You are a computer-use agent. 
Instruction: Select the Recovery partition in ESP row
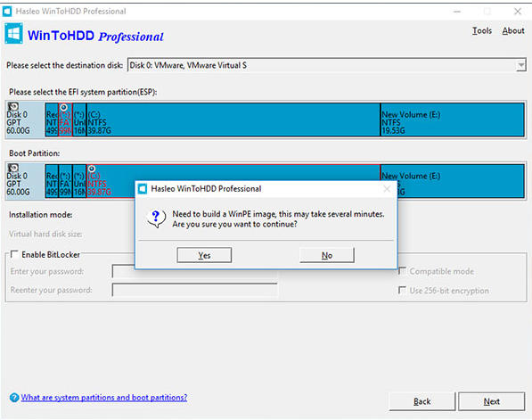tap(52, 119)
